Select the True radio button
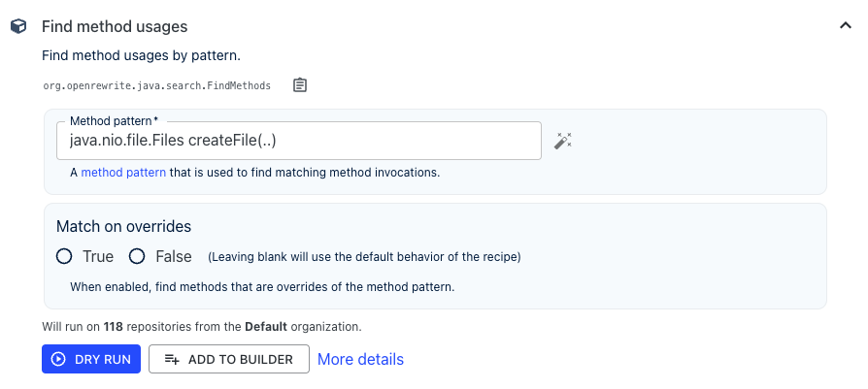Screen dimensions: 868x389 (x=64, y=256)
